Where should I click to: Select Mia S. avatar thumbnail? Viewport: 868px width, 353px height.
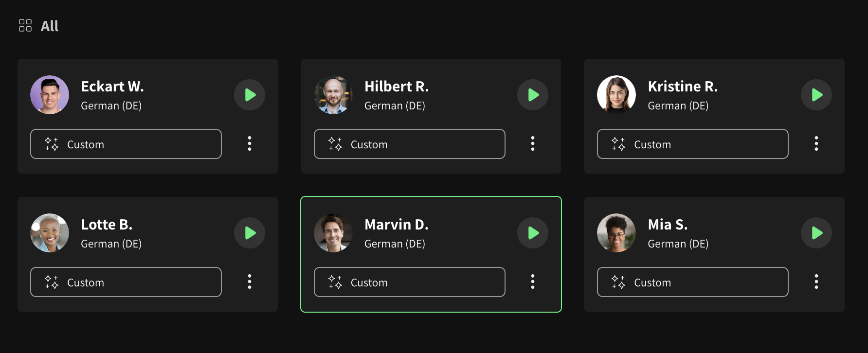[x=616, y=233]
